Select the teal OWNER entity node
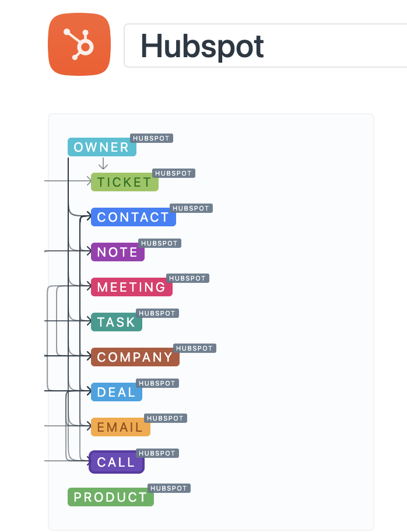 tap(101, 147)
